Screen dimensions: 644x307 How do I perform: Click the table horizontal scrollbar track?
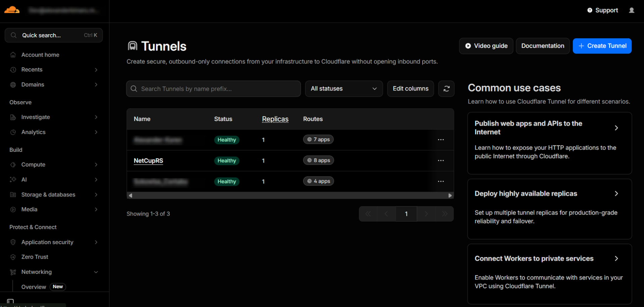[x=290, y=195]
